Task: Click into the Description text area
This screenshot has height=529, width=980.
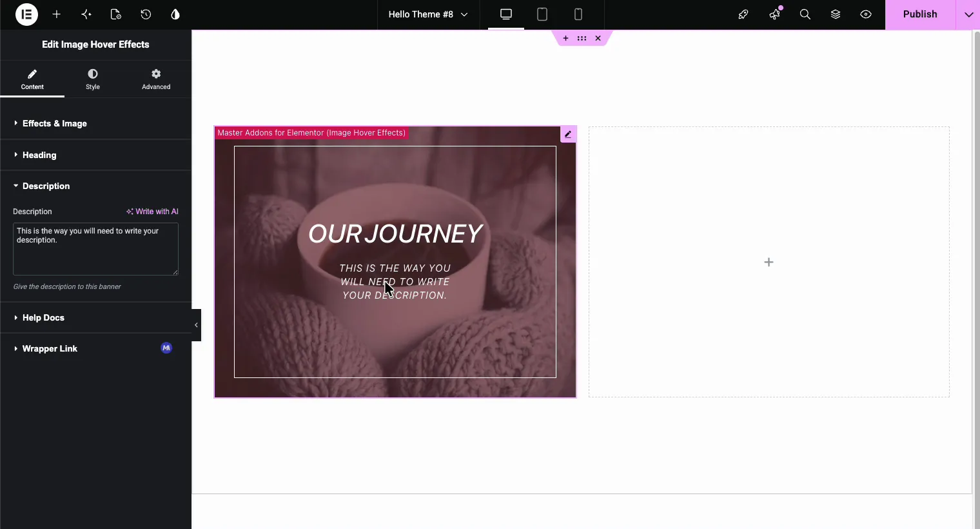Action: (x=95, y=249)
